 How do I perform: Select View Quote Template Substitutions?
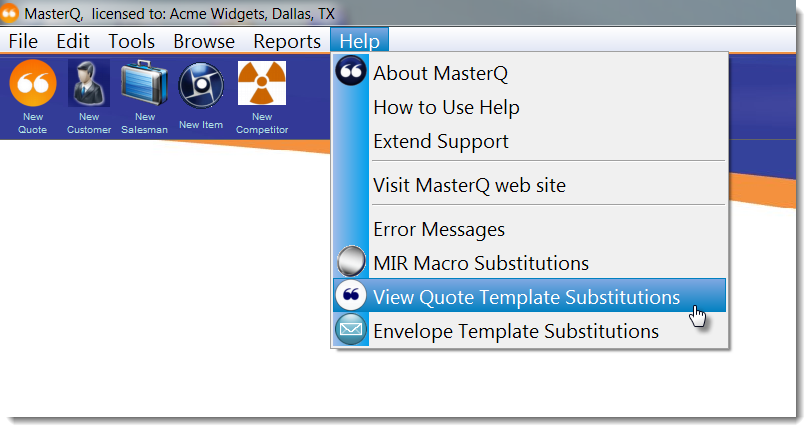tap(526, 297)
